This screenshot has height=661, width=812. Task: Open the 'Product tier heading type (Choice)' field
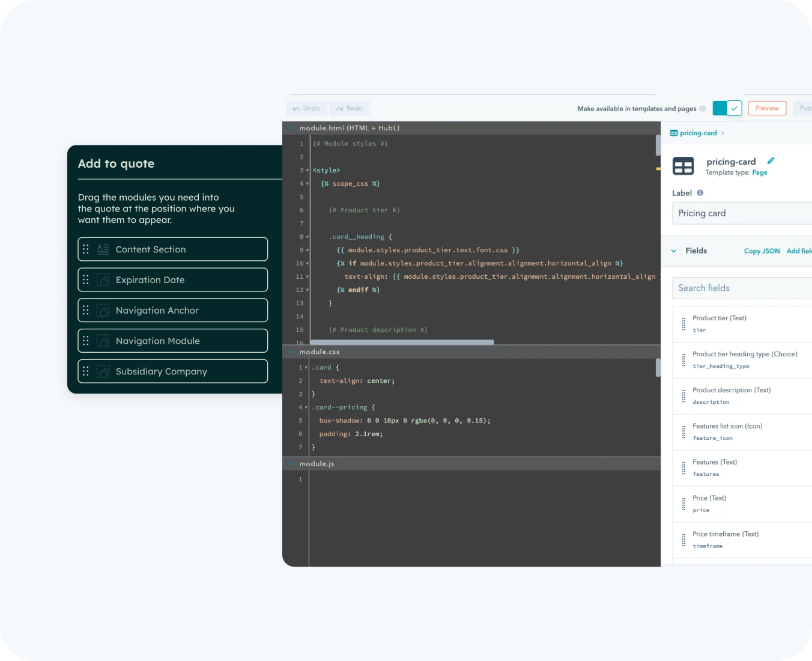pyautogui.click(x=742, y=361)
